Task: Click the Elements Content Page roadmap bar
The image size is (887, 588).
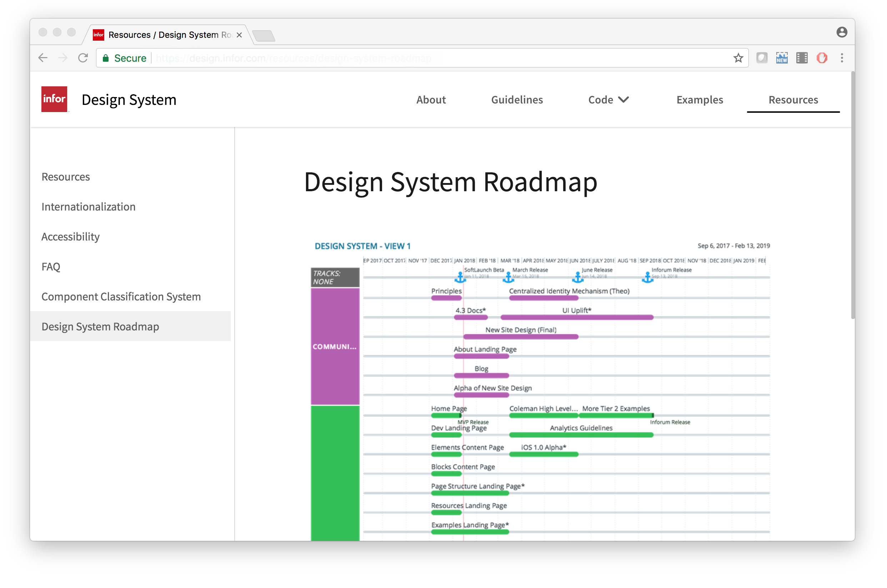Action: tap(446, 455)
